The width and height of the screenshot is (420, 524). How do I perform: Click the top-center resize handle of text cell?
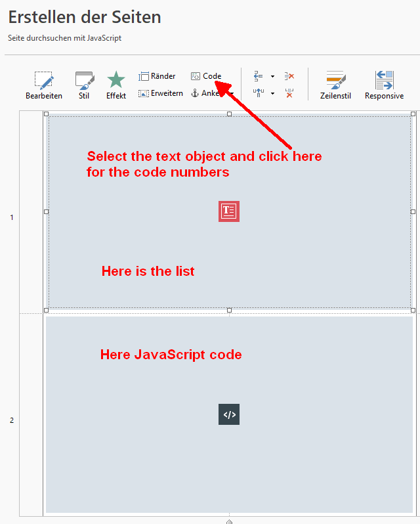click(229, 114)
